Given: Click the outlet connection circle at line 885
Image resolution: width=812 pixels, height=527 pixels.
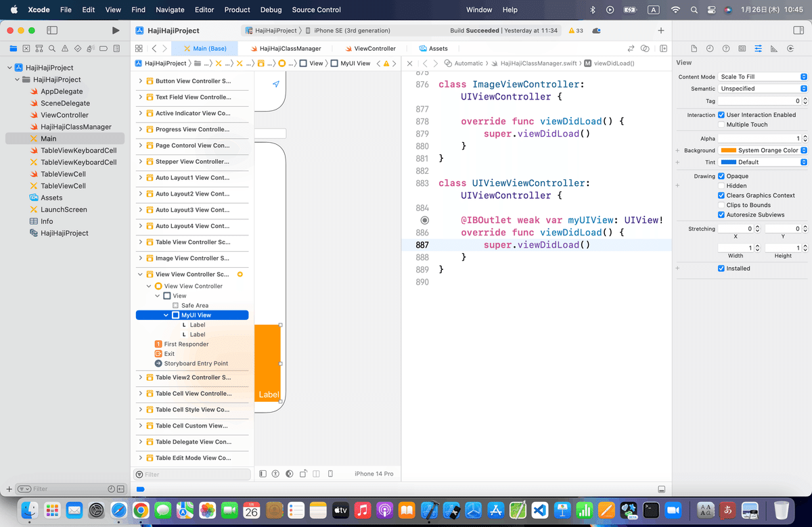Looking at the screenshot, I should coord(424,221).
